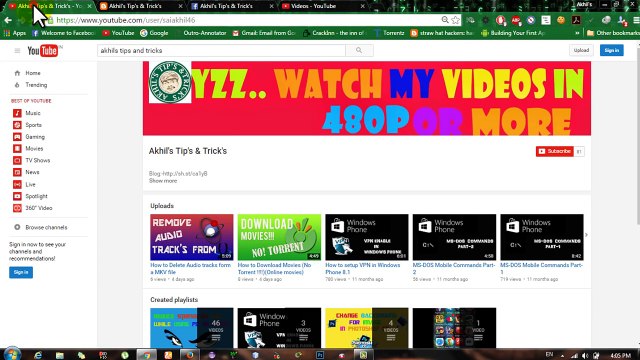Open the 1 video playlist
The height and width of the screenshot is (360, 640).
454,328
